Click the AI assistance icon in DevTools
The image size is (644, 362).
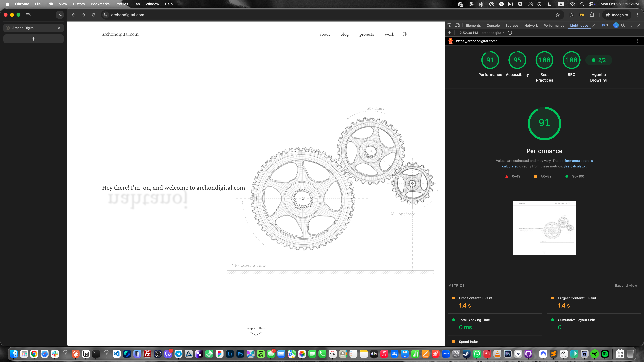pos(616,25)
